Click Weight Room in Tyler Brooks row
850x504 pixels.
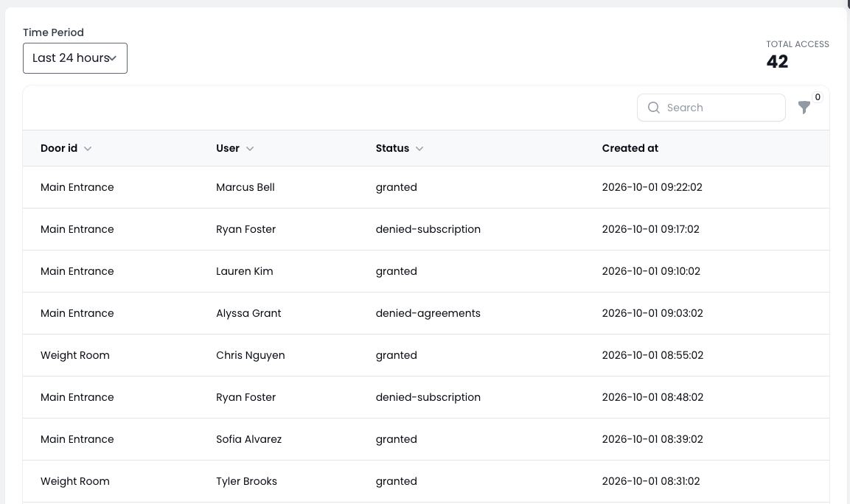[x=74, y=481]
